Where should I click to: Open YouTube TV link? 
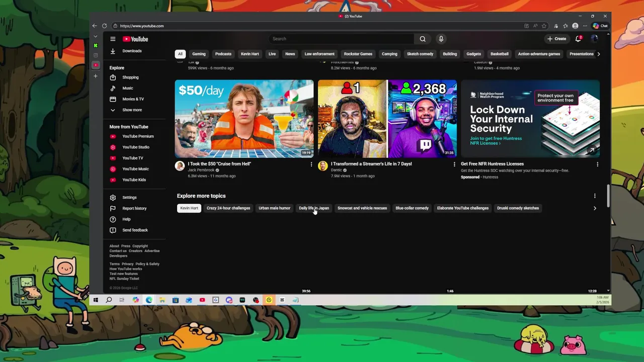pos(133,158)
